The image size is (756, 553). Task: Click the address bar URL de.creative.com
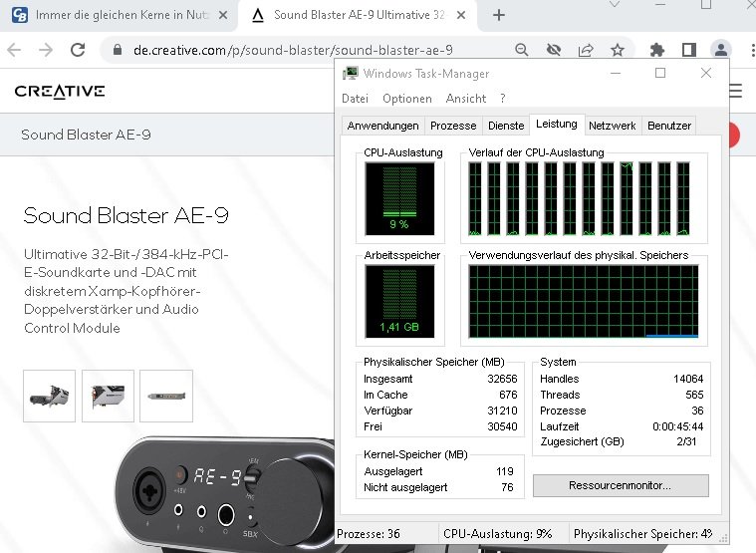(293, 50)
